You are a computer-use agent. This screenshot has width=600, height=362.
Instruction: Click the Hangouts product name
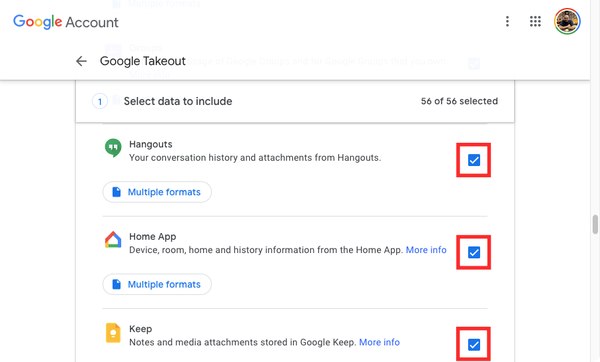pyautogui.click(x=151, y=144)
